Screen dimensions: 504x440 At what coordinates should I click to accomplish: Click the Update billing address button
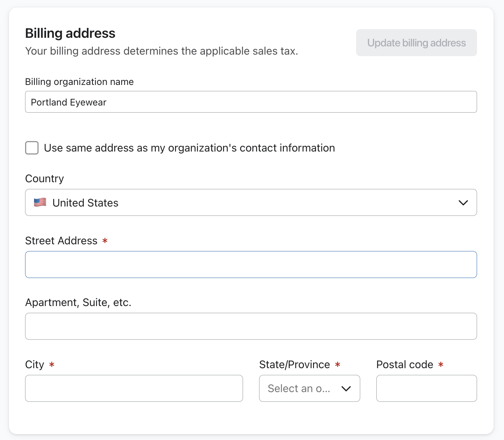[416, 43]
